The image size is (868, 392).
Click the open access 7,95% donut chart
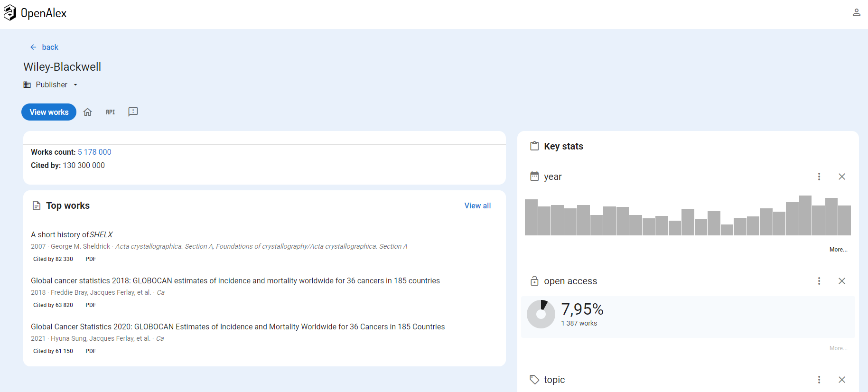tap(541, 314)
